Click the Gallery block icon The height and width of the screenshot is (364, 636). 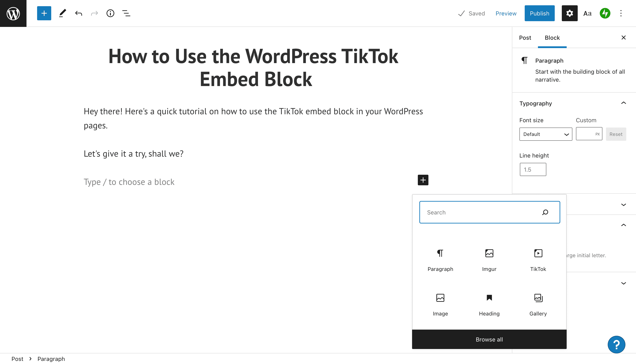(x=538, y=298)
